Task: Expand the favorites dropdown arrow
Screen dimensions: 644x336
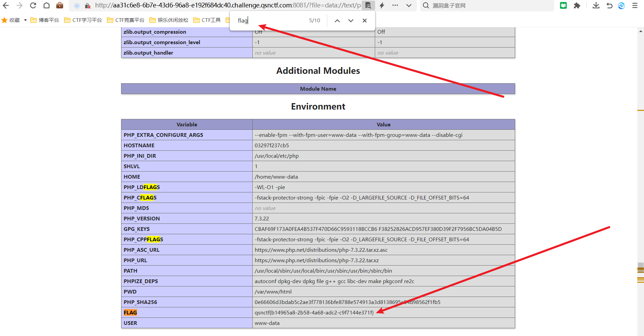Action: pyautogui.click(x=25, y=20)
